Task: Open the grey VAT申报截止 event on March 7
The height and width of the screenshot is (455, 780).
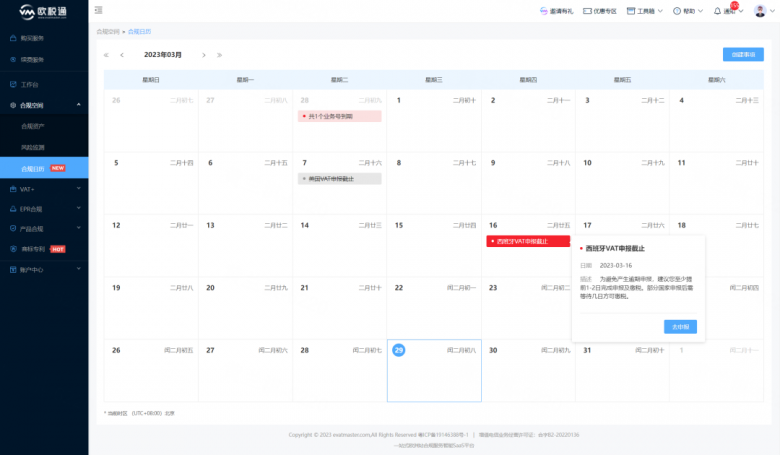Action: coord(340,179)
